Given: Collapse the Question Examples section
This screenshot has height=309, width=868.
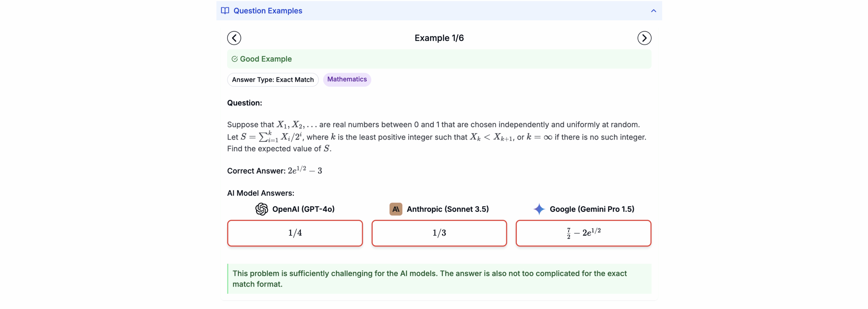Looking at the screenshot, I should point(653,11).
